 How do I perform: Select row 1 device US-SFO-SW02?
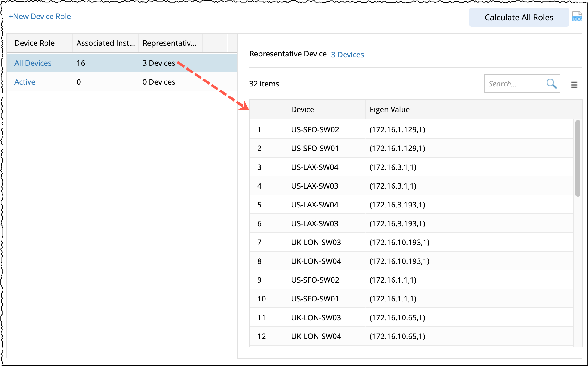tap(315, 130)
